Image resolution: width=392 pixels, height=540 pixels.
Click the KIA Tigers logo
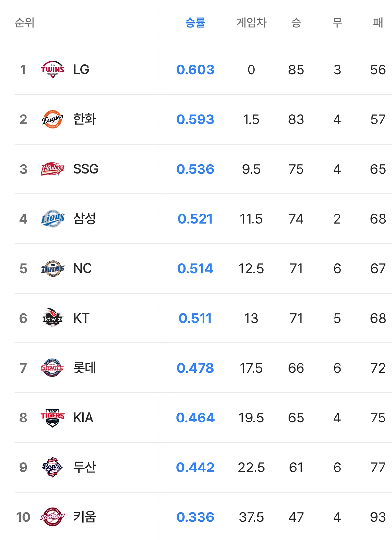point(53,418)
